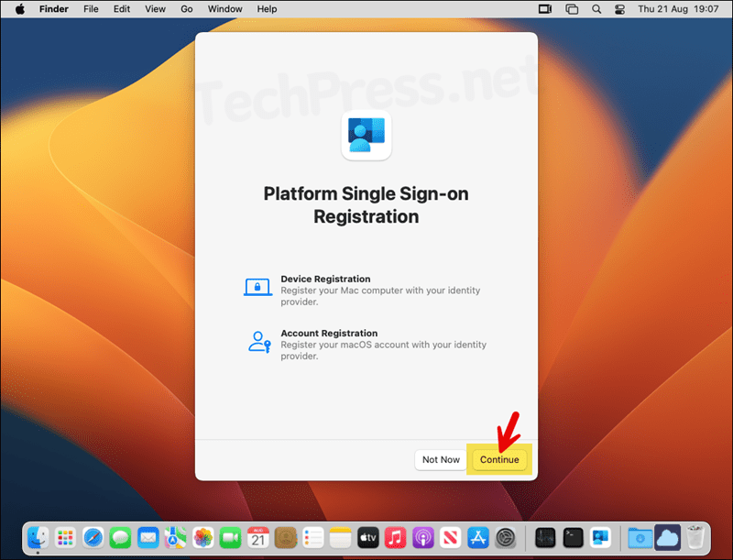Click Continue to start registration
Image resolution: width=733 pixels, height=560 pixels.
pyautogui.click(x=499, y=459)
